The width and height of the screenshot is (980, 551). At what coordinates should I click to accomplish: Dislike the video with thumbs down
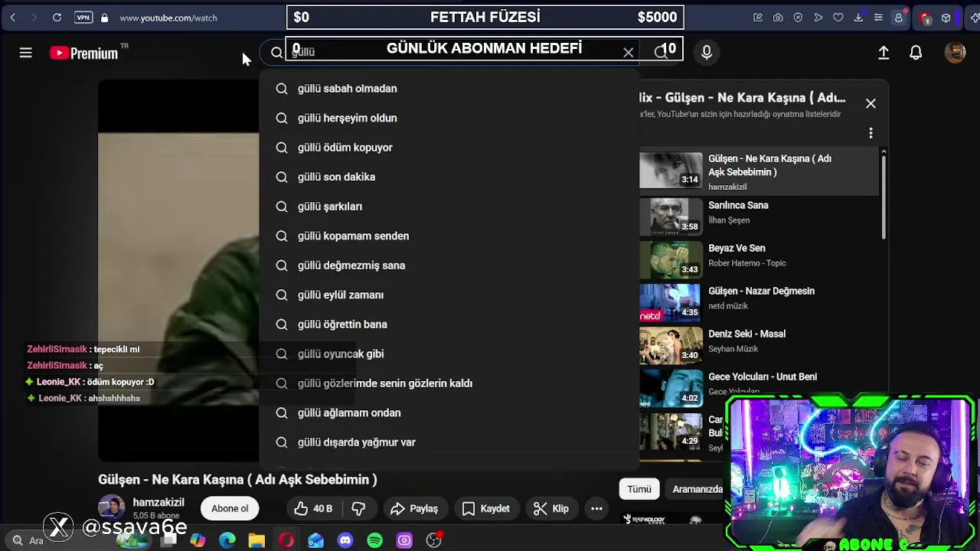coord(358,508)
